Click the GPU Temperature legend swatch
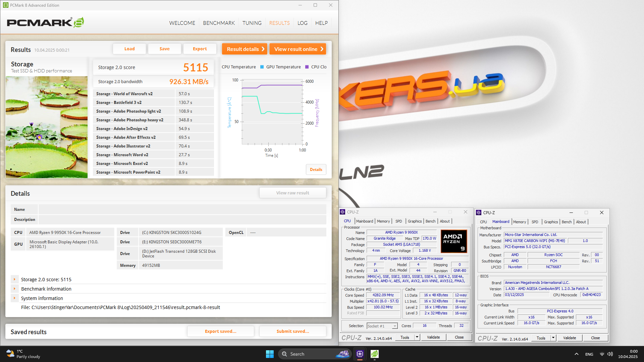This screenshot has width=644, height=362. (x=262, y=67)
